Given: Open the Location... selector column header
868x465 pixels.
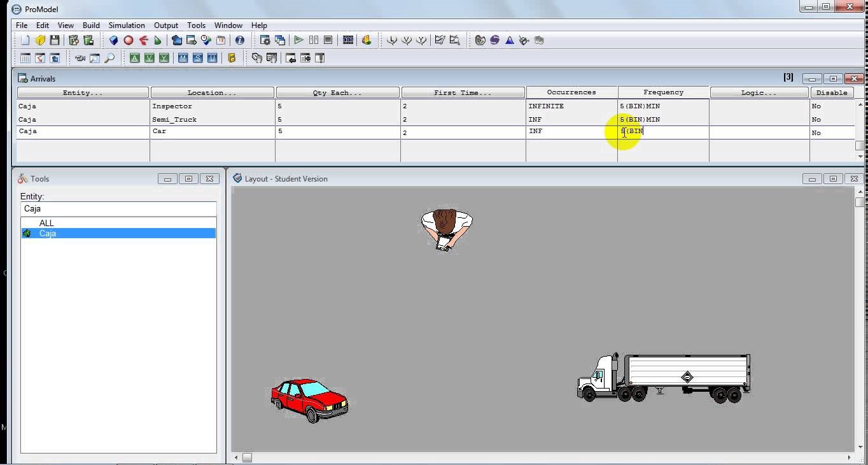Looking at the screenshot, I should click(x=211, y=92).
